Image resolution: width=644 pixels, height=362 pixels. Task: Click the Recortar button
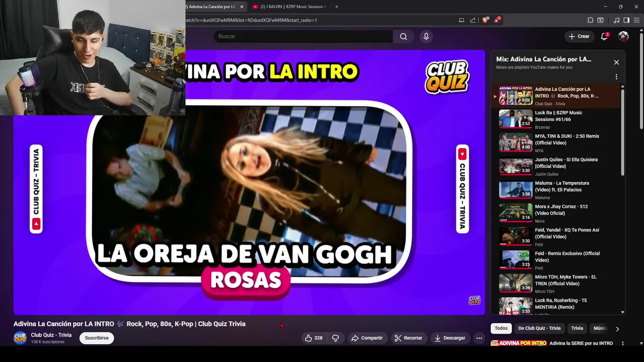point(408,338)
